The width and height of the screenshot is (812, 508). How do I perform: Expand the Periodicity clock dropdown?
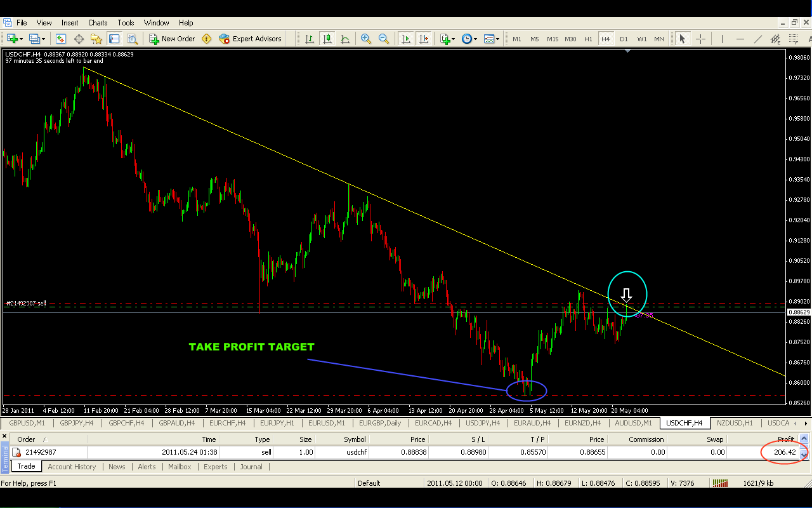point(469,39)
